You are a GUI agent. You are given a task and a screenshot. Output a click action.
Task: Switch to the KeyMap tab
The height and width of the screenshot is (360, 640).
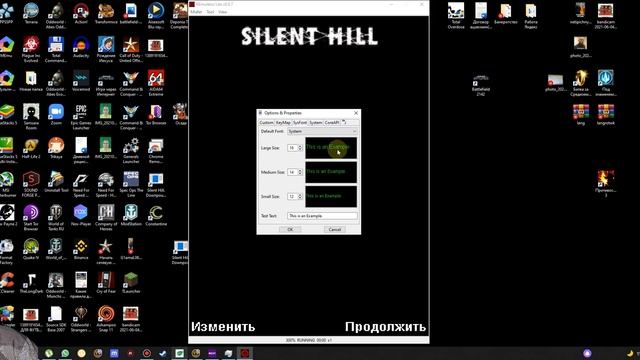point(282,122)
